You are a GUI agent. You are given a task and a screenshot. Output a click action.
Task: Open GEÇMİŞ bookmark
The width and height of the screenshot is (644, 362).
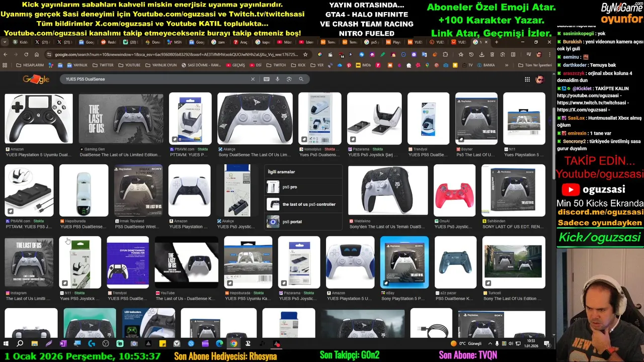(235, 65)
